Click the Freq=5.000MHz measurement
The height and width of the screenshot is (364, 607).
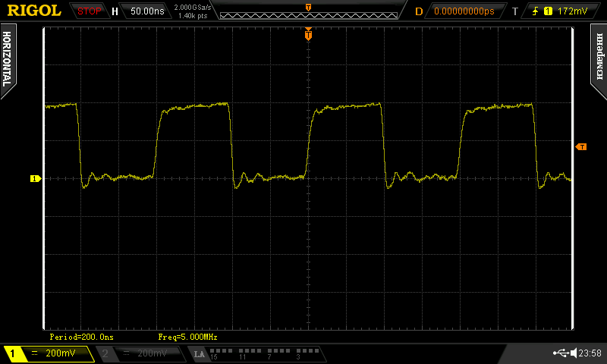pos(187,336)
